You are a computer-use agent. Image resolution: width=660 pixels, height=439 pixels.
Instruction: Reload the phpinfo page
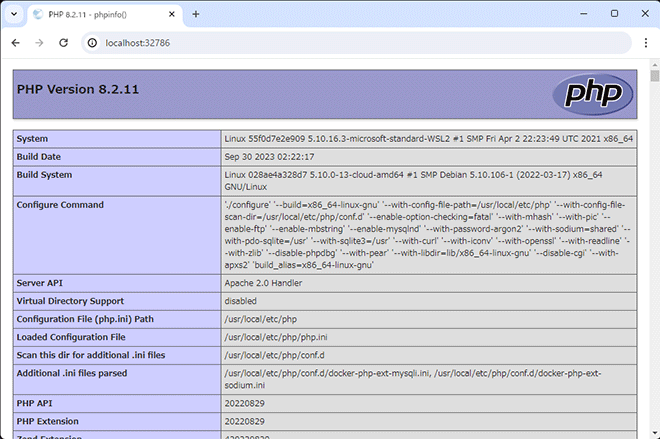[64, 43]
